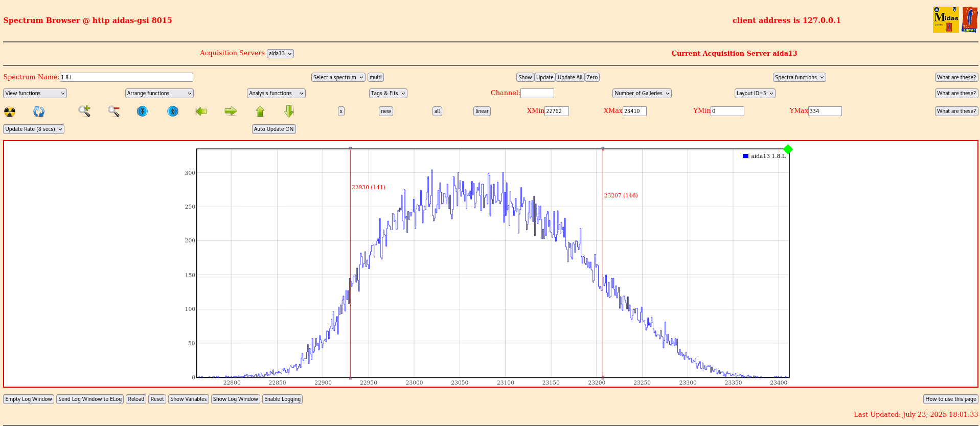Image resolution: width=980 pixels, height=426 pixels.
Task: Click the blue aida13 1.8.L legend swatch
Action: point(745,156)
